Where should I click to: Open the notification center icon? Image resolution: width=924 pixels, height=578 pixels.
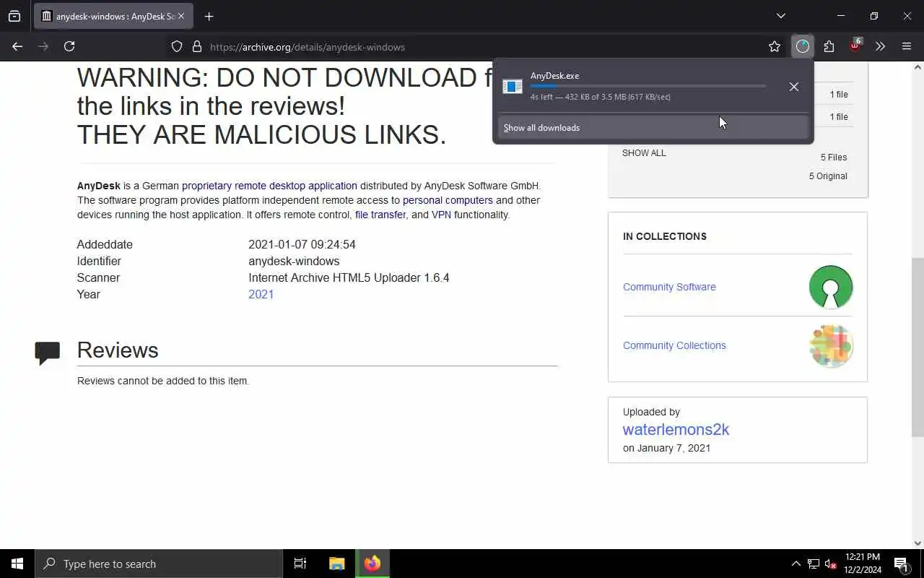(x=901, y=564)
